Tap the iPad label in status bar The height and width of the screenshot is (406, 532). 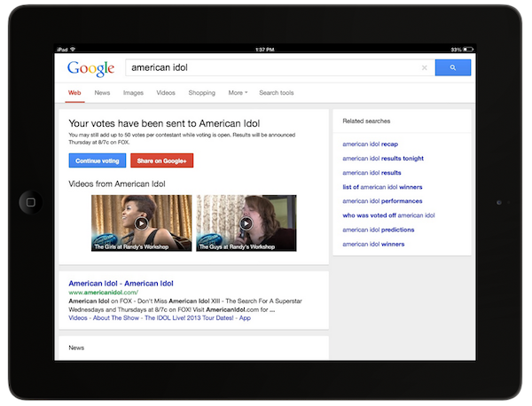point(62,50)
